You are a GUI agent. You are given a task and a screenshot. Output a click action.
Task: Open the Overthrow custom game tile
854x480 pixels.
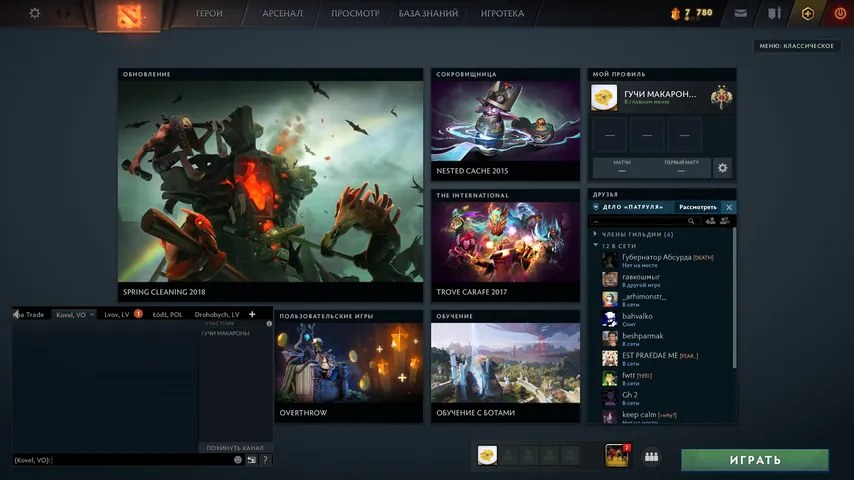click(x=349, y=366)
